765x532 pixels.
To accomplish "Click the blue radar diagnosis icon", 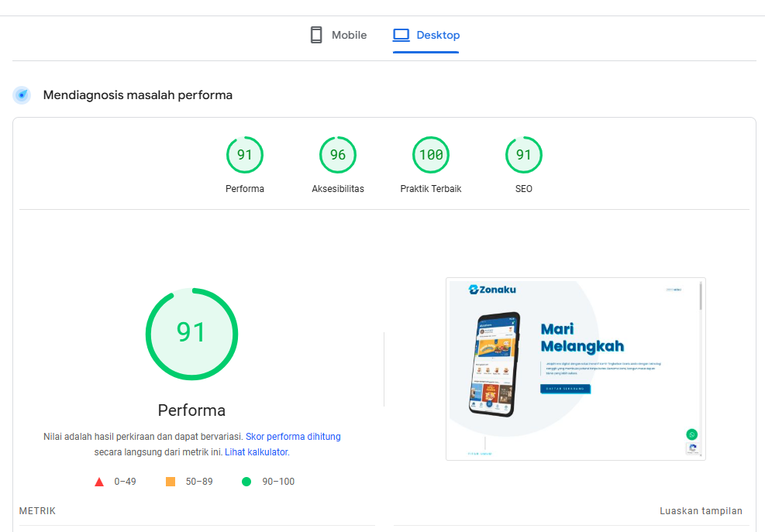I will pyautogui.click(x=22, y=95).
